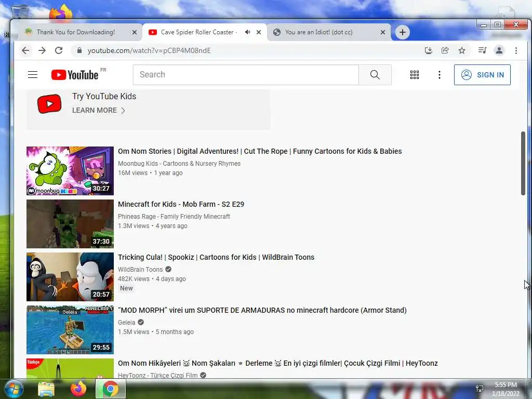Open the Om Nom Stories thumbnail
This screenshot has width=532, height=399.
pyautogui.click(x=70, y=170)
